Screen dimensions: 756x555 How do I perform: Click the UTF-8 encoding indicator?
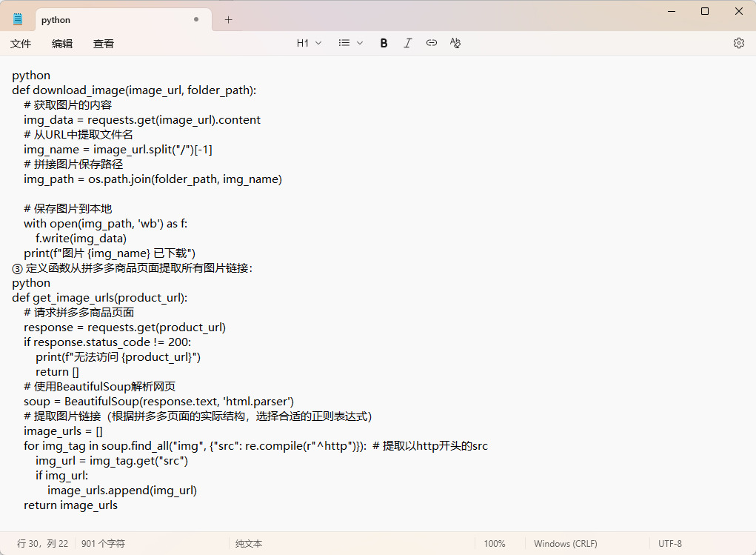(670, 544)
